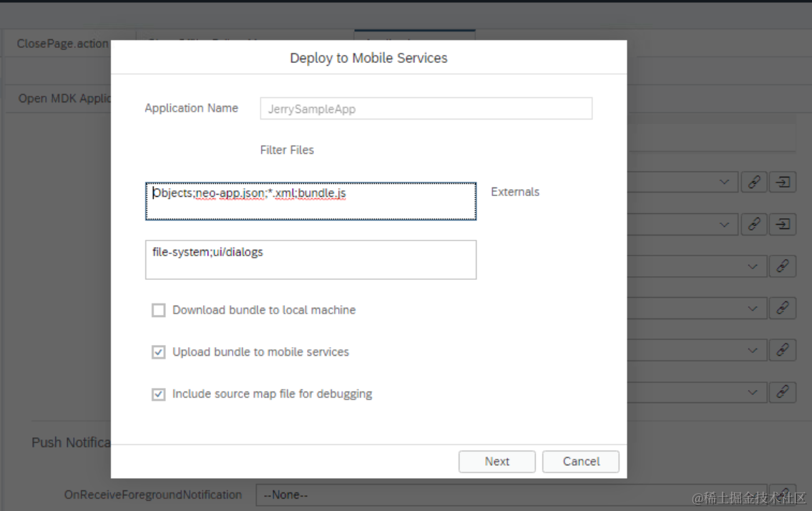The height and width of the screenshot is (511, 812).
Task: Enable Download bundle to local machine
Action: [x=158, y=311]
